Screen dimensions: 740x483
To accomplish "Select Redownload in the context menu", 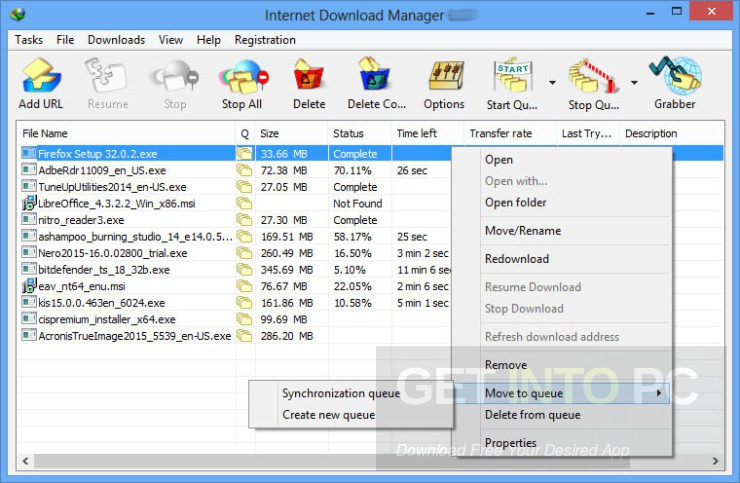I will coord(517,259).
